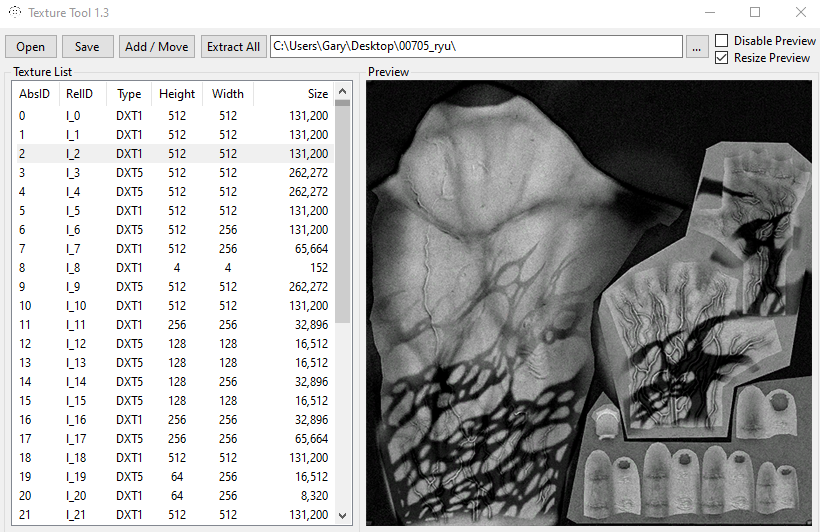Click the Add / Move button

(x=156, y=47)
